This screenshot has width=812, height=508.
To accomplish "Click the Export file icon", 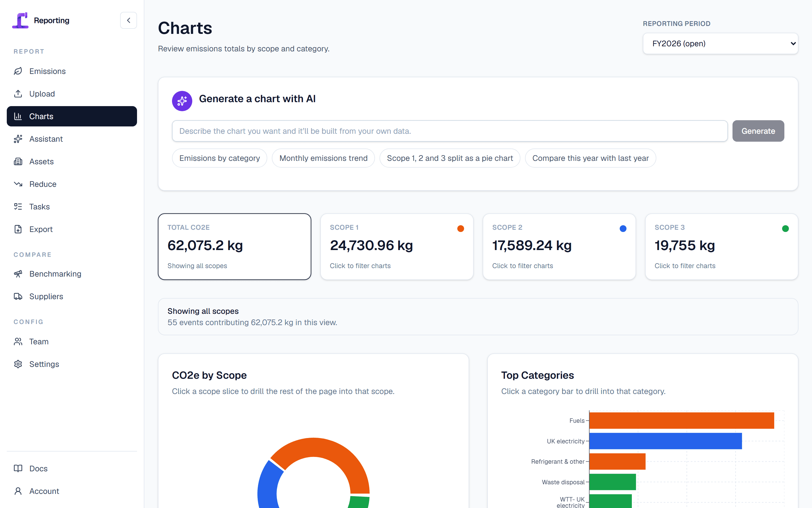I will pyautogui.click(x=18, y=229).
